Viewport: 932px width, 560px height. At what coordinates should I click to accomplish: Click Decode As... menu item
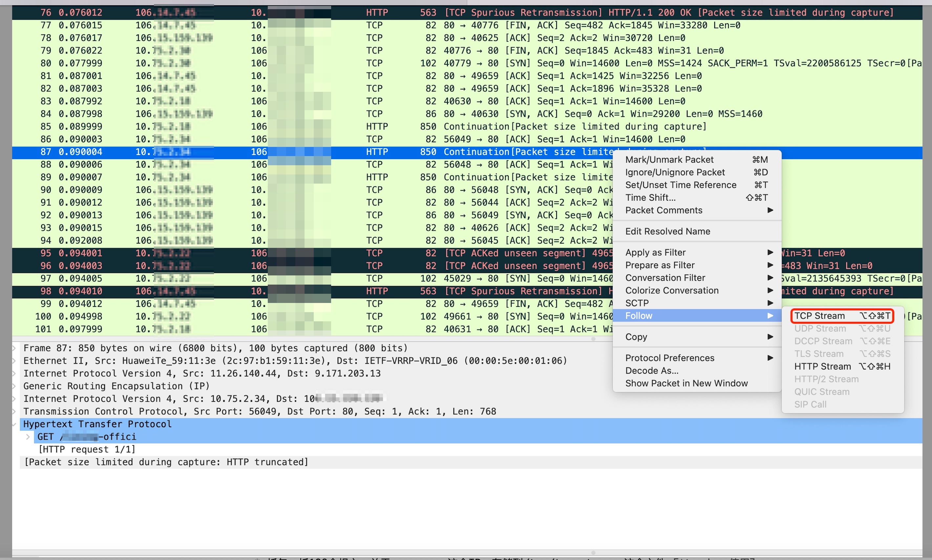click(651, 370)
